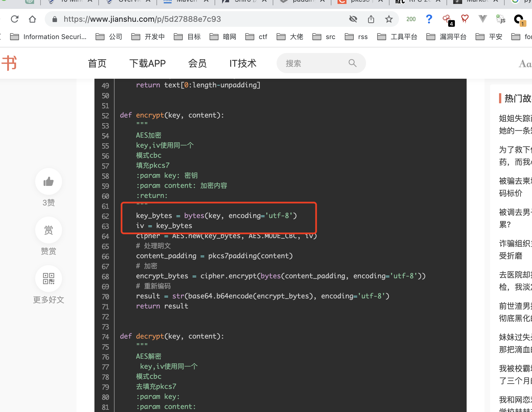Click the Jianshu logo

(x=9, y=63)
